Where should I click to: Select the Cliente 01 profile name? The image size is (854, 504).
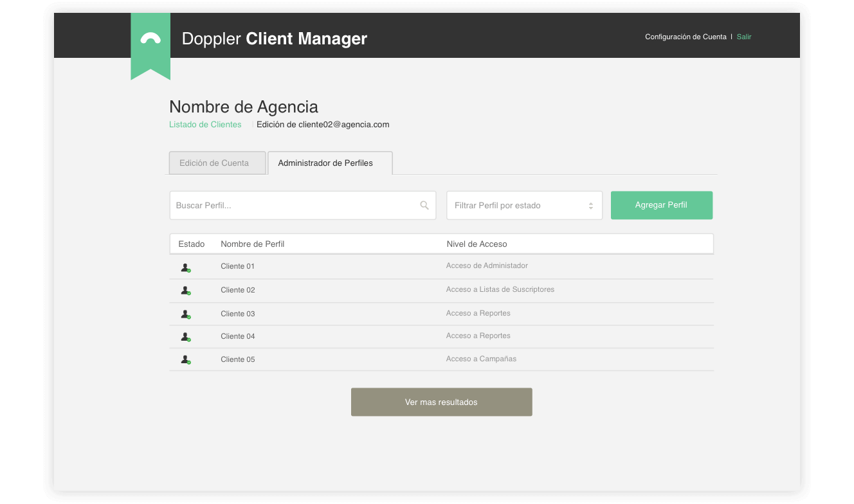coord(238,266)
